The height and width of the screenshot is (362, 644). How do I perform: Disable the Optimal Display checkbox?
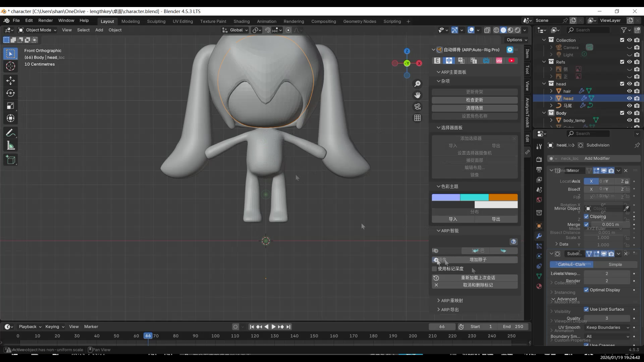(x=586, y=290)
